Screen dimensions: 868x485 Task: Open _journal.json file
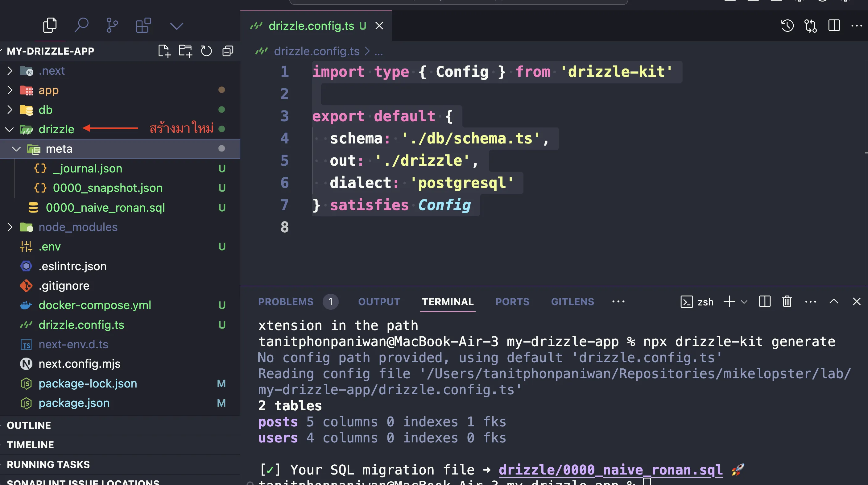point(120,168)
